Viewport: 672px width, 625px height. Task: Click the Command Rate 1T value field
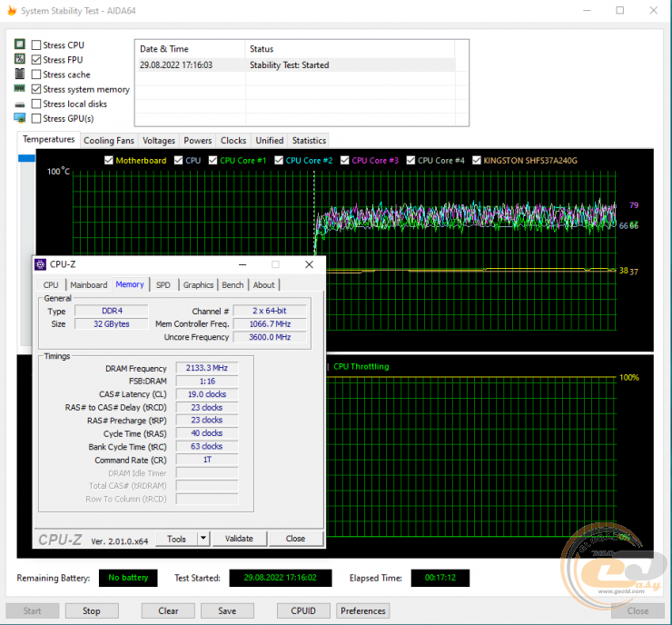pyautogui.click(x=207, y=460)
